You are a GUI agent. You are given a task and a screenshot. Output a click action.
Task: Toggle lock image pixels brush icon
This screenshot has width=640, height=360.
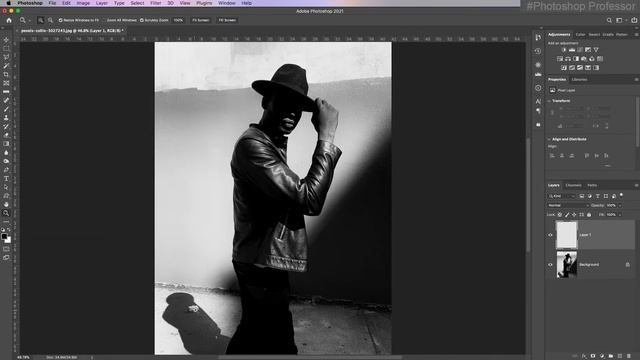point(567,215)
